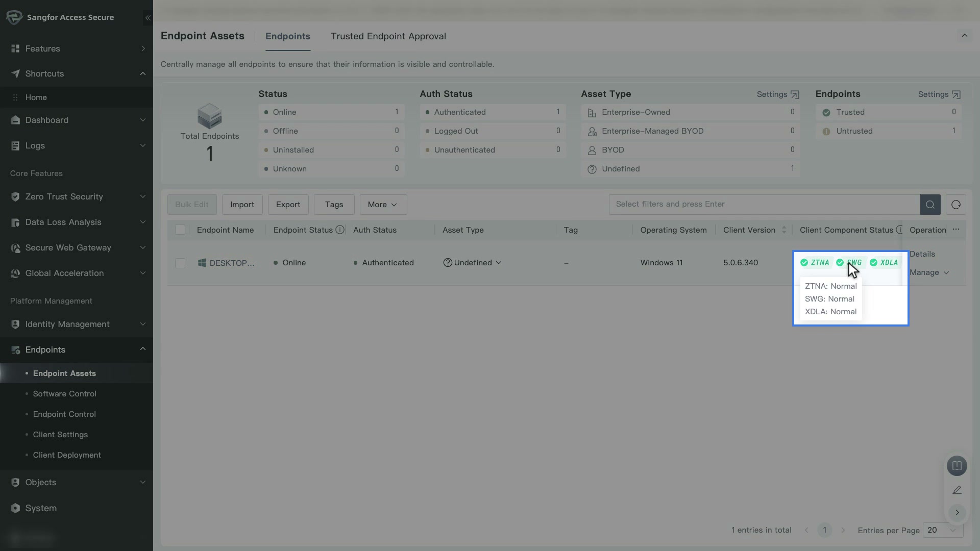Viewport: 980px width, 551px height.
Task: Click the ZTNA component status badge
Action: (x=815, y=263)
